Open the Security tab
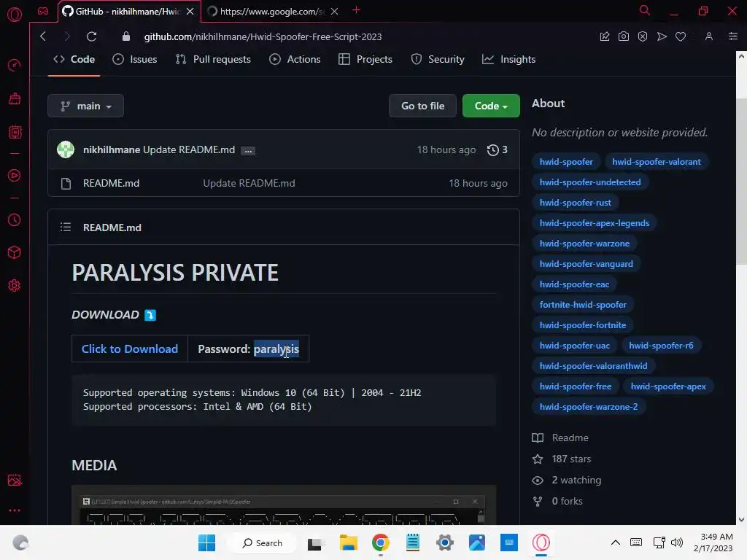Image resolution: width=747 pixels, height=560 pixels. (x=438, y=60)
